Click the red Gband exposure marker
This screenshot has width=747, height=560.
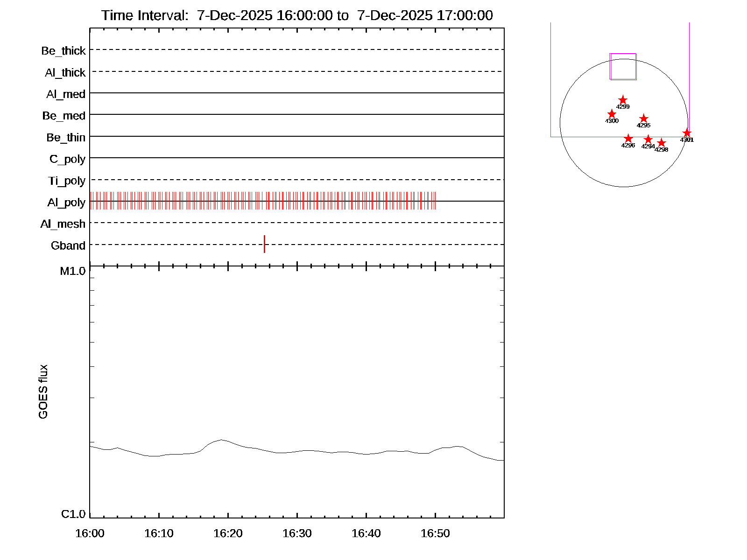(x=264, y=244)
